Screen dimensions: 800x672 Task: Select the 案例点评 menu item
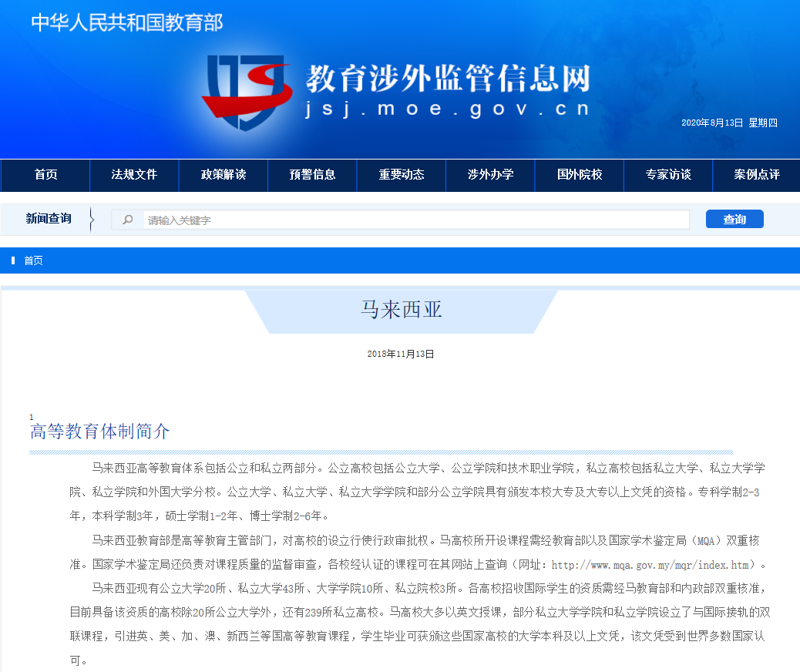pyautogui.click(x=757, y=175)
